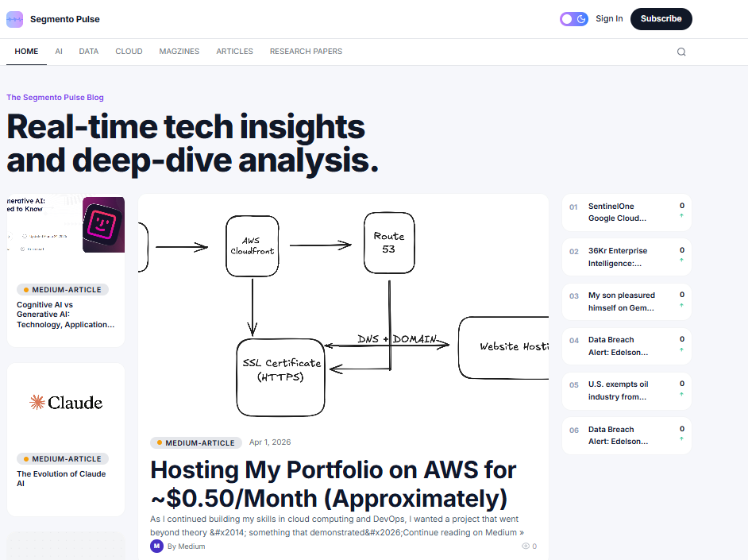Open the CLOUD tab
This screenshot has width=748, height=560.
(129, 52)
